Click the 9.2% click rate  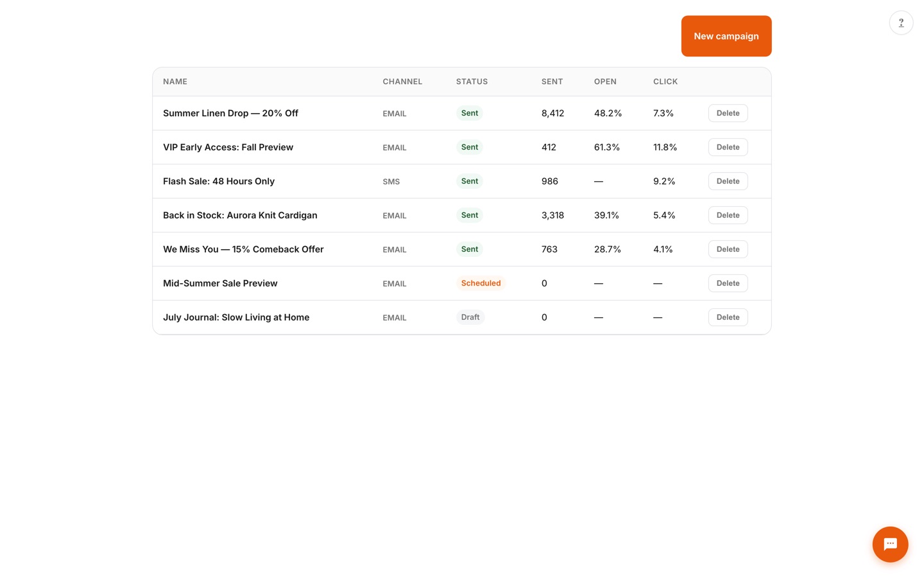tap(664, 181)
